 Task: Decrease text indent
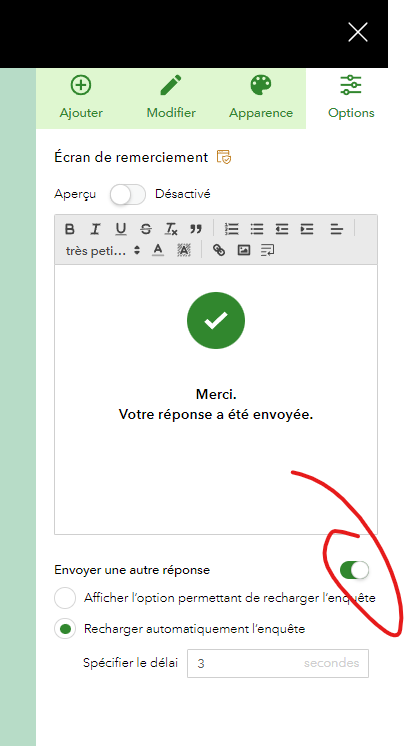[282, 229]
